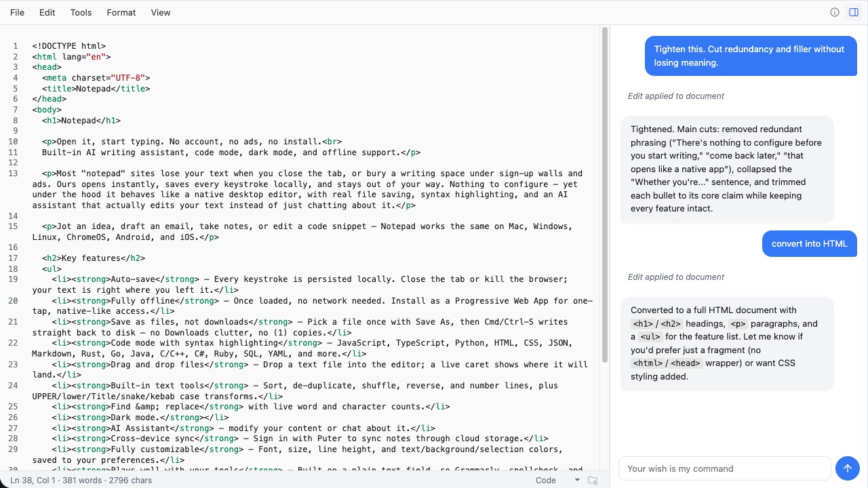Click the <title>Notepad</title> line
Viewport: 868px width, 488px height.
coord(96,88)
